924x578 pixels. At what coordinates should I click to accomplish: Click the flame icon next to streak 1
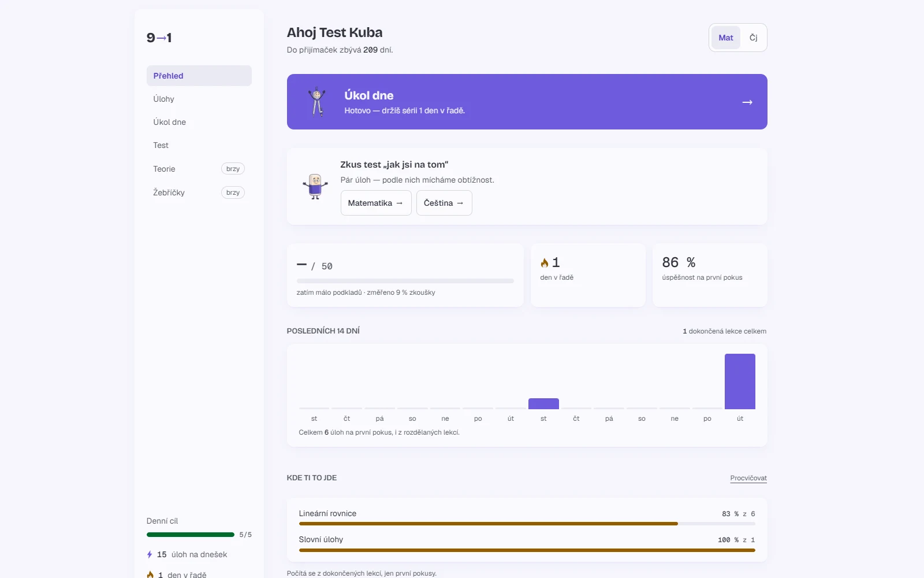[x=545, y=263]
